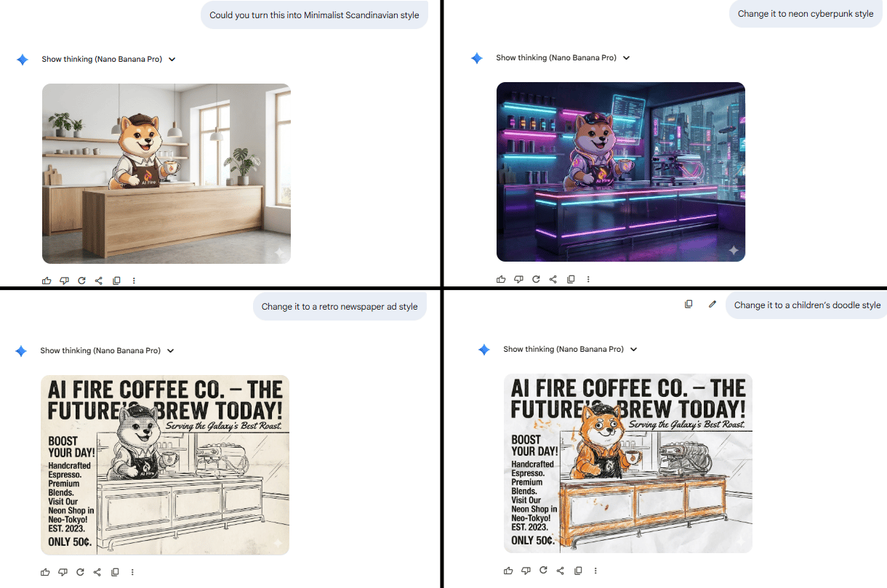Regenerate the Minimalist Scandinavian image
The width and height of the screenshot is (887, 588).
pyautogui.click(x=81, y=280)
